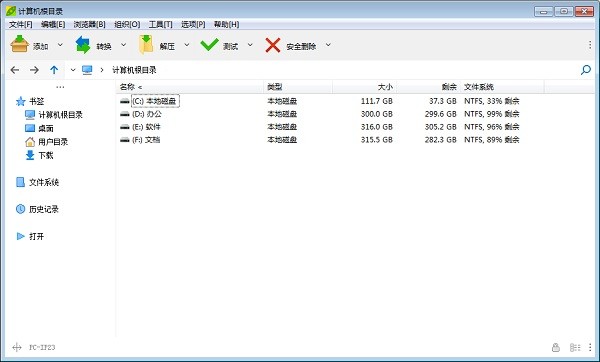Click the 用户目录 home icon
Image resolution: width=600 pixels, height=362 pixels.
(x=30, y=142)
